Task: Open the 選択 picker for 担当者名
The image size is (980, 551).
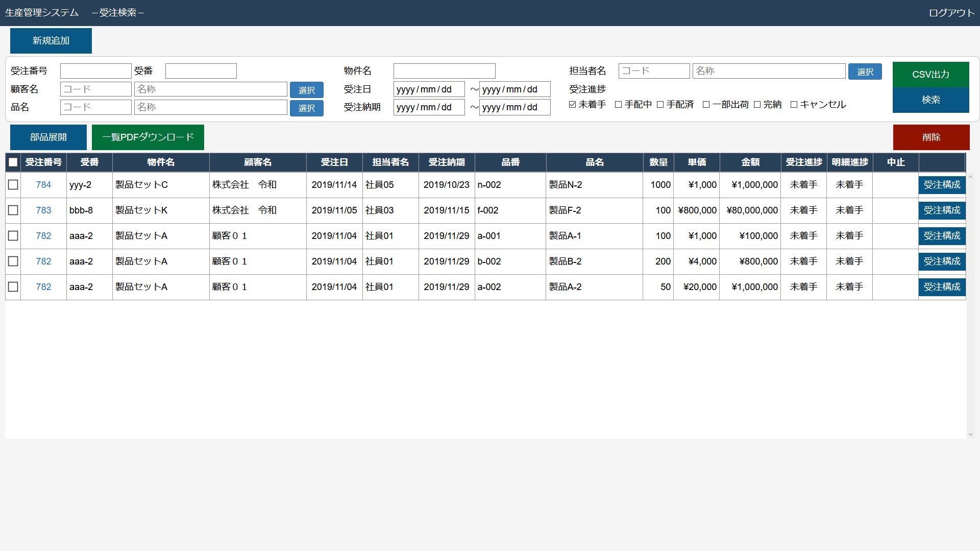Action: pos(865,71)
